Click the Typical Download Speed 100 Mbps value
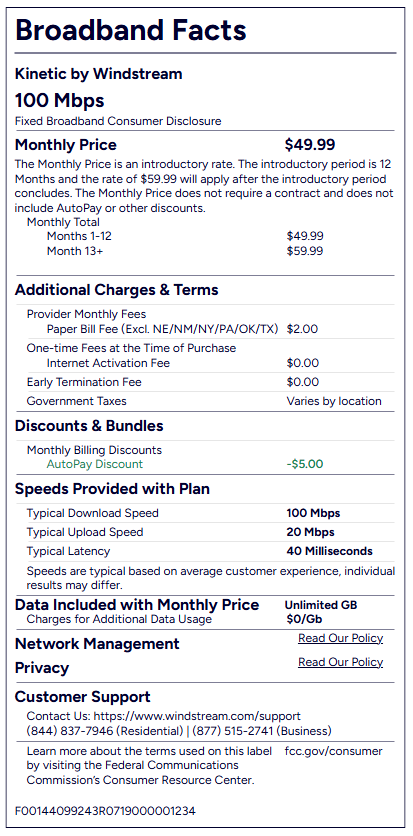The width and height of the screenshot is (413, 836). pos(313,513)
